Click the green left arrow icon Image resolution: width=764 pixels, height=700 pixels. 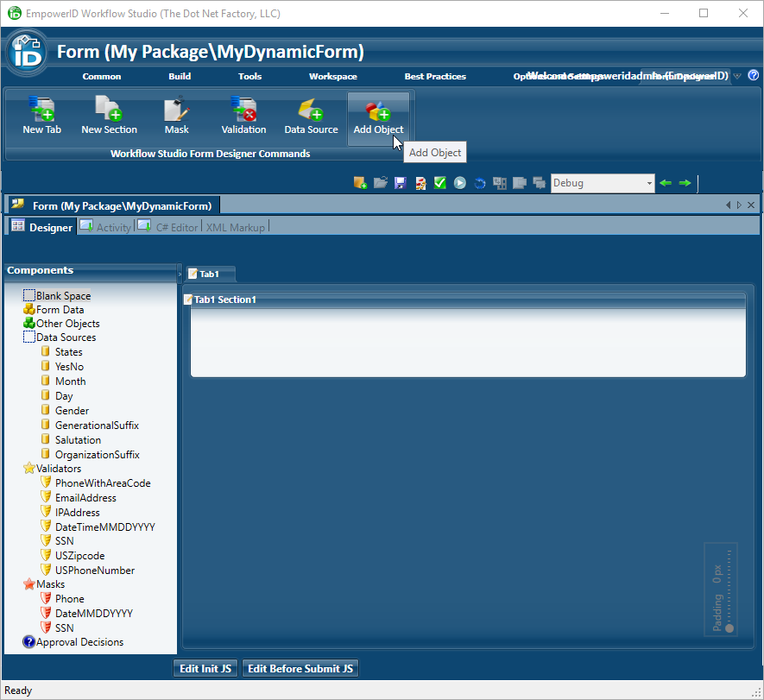pyautogui.click(x=665, y=183)
